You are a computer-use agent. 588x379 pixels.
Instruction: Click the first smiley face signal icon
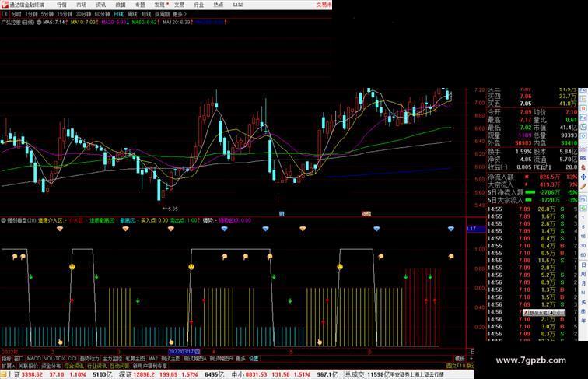pos(72,267)
